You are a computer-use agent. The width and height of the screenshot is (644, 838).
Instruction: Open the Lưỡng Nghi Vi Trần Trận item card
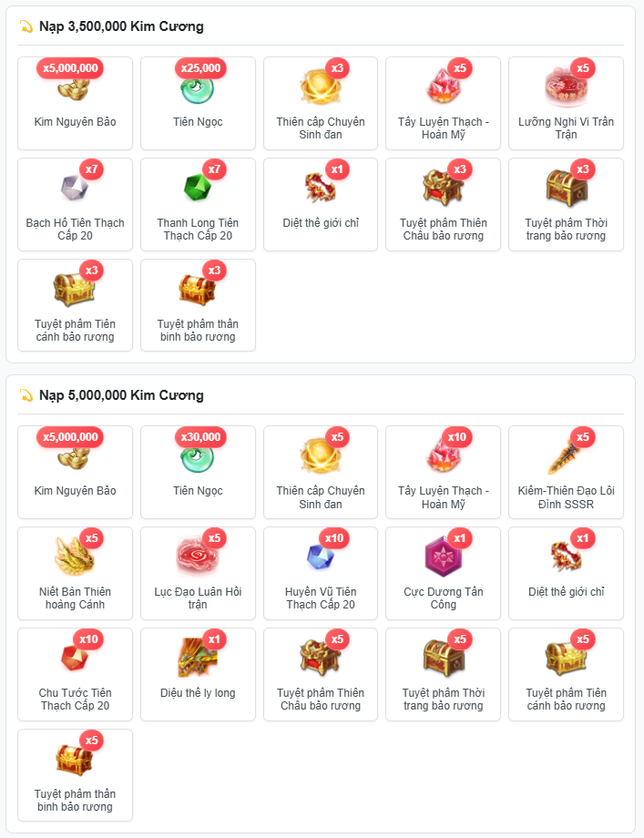(x=566, y=103)
